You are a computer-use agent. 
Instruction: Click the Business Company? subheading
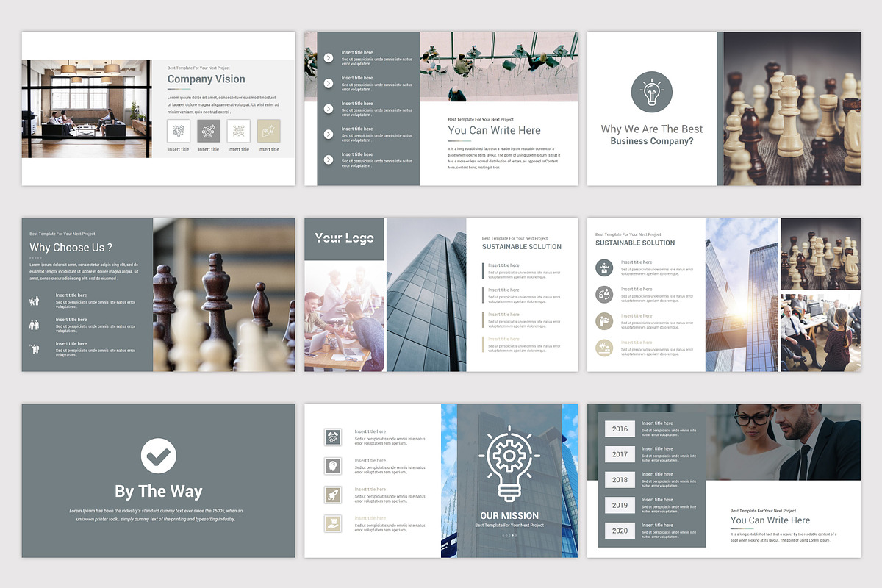coord(652,141)
